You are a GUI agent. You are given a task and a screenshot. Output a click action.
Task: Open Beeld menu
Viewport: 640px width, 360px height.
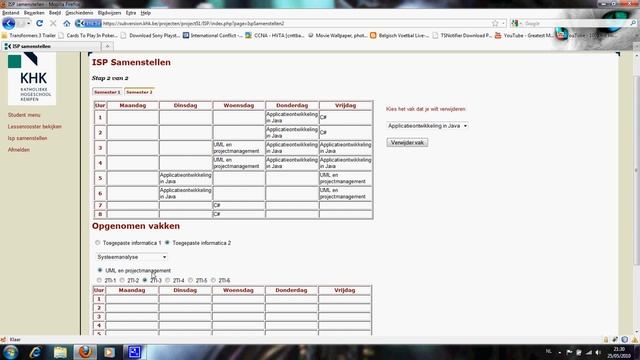[55, 13]
